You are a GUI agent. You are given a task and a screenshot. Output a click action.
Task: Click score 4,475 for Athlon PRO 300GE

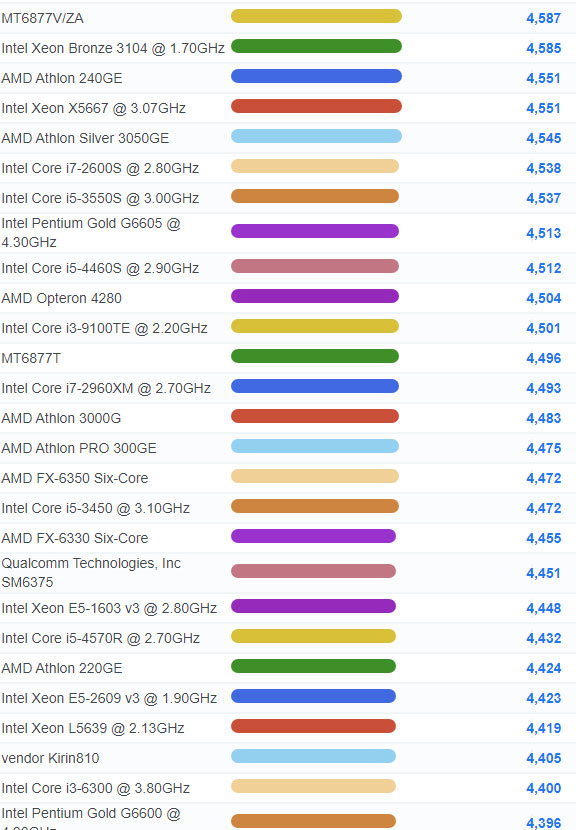543,448
